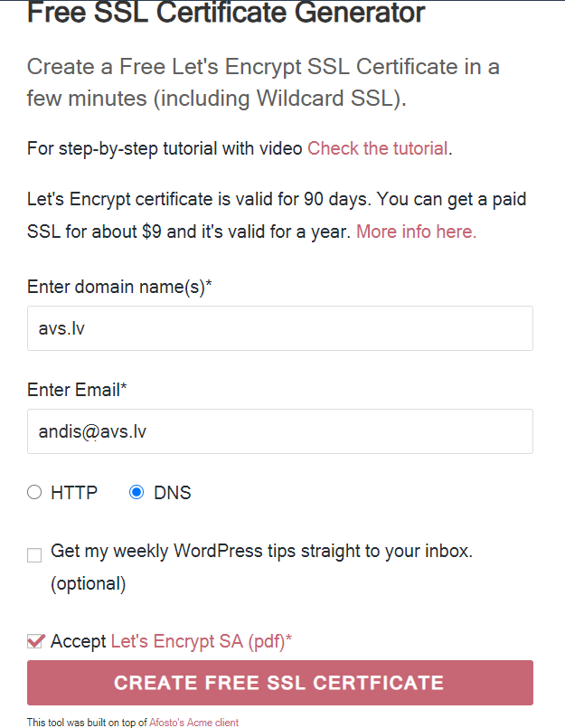Click the "HTTP" label text

(x=74, y=493)
